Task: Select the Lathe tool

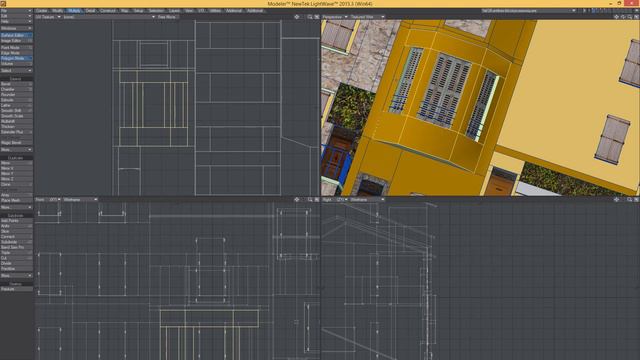Action: pos(16,105)
